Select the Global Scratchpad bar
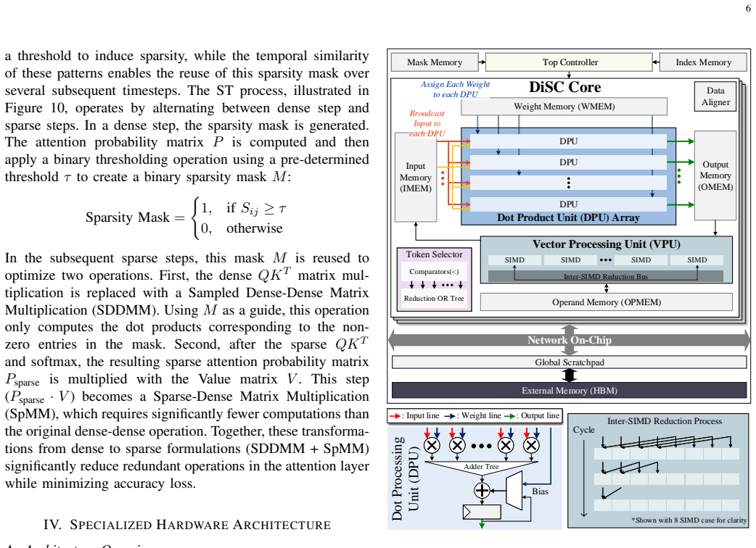Viewport: 756px width, 548px height. point(570,362)
